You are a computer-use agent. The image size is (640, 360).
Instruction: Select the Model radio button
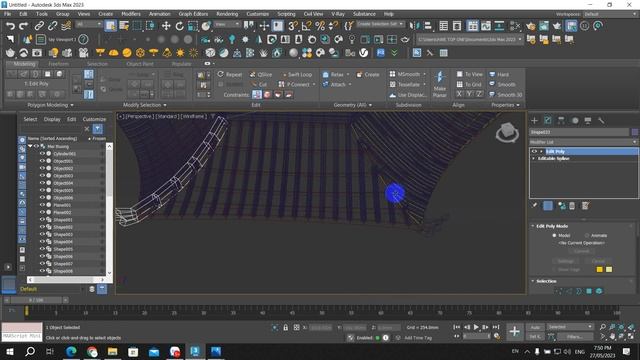pyautogui.click(x=554, y=236)
